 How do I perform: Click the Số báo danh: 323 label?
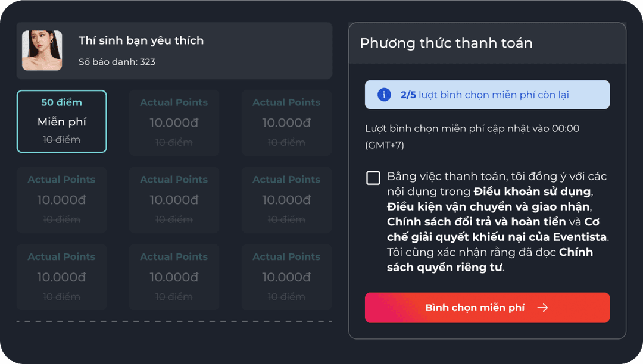pyautogui.click(x=117, y=62)
